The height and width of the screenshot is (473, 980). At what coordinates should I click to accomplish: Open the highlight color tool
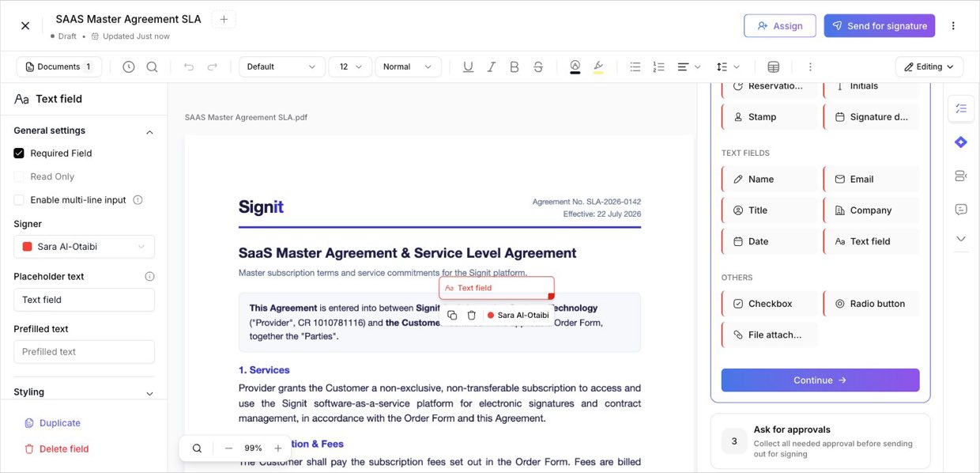[598, 66]
